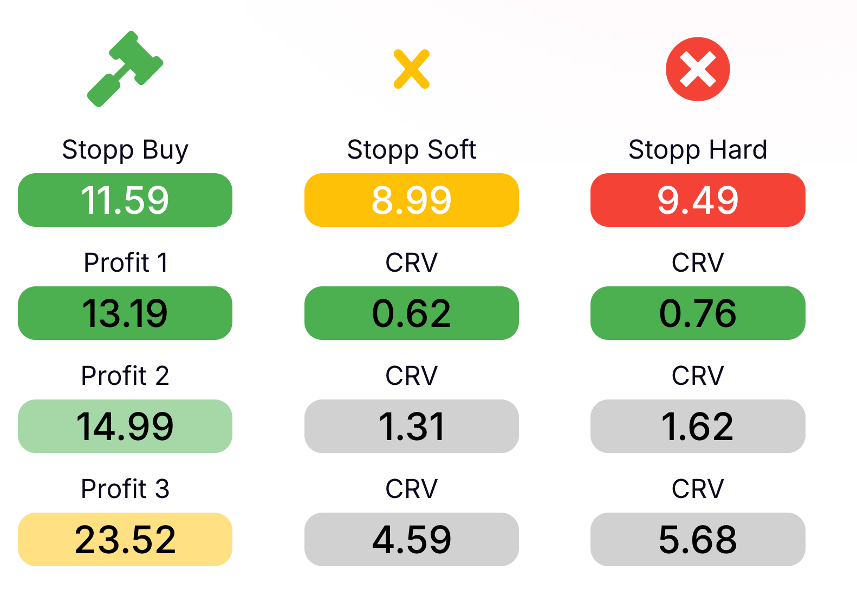Viewport: 857px width, 616px height.
Task: Click the gray CRV value 5.68
Action: (x=698, y=539)
